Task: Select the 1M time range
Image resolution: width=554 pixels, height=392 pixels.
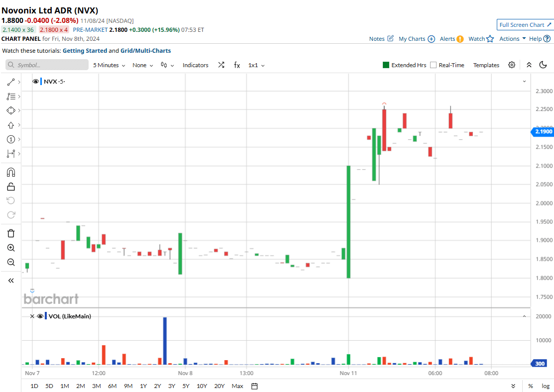Action: point(65,386)
